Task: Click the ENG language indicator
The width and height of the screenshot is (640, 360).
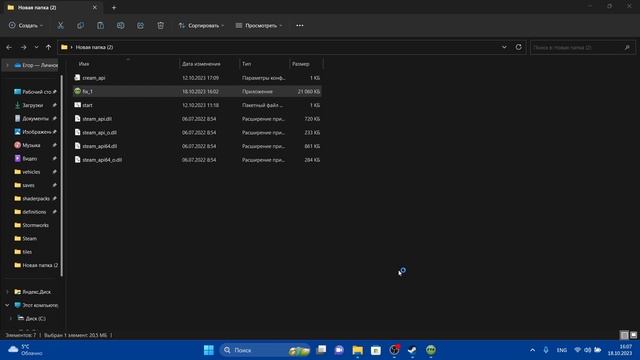Action: [562, 350]
